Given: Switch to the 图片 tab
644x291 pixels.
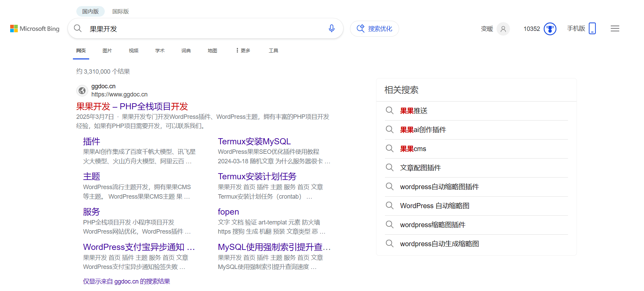Looking at the screenshot, I should point(107,51).
